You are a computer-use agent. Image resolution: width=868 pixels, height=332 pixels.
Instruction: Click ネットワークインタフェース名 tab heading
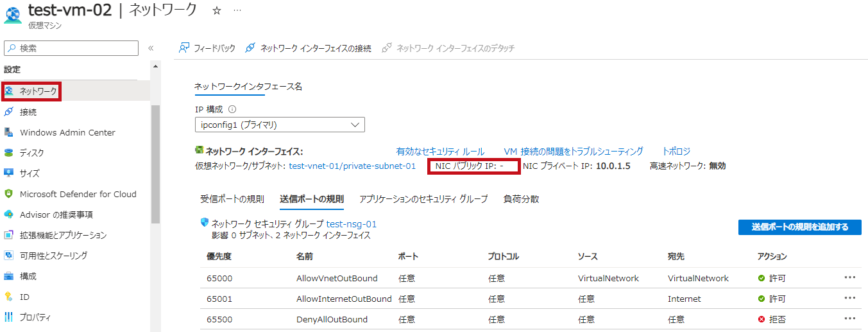coord(248,87)
